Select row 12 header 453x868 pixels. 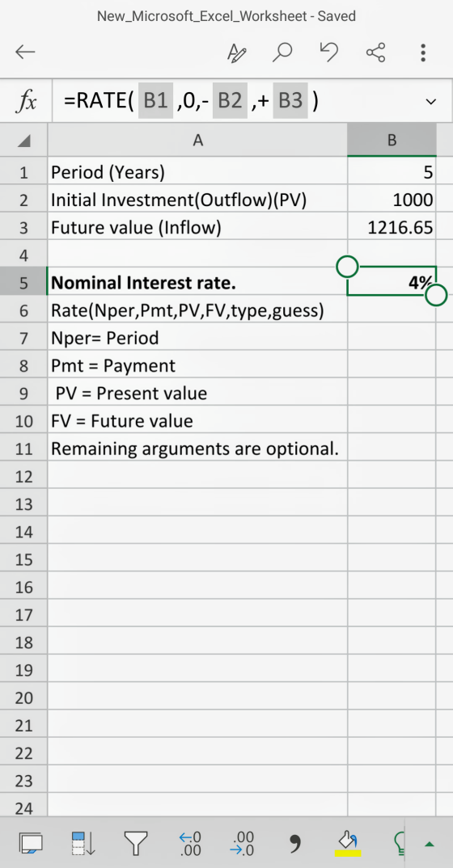(x=23, y=476)
